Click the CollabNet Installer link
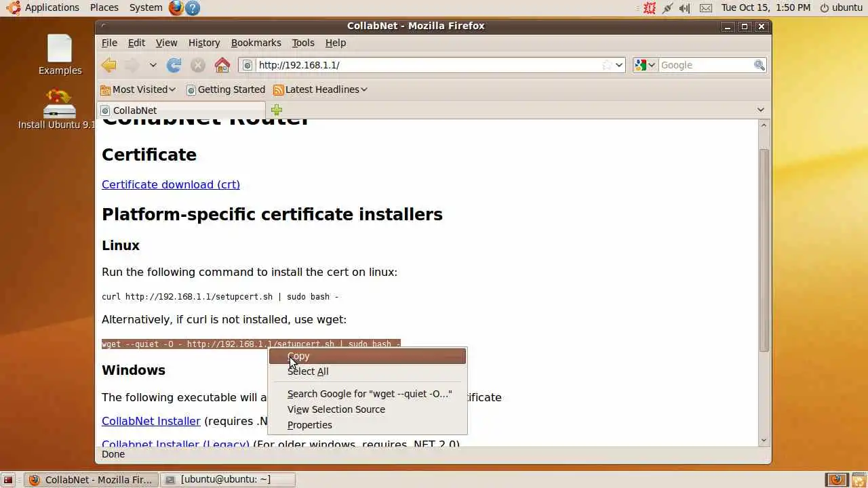The width and height of the screenshot is (868, 488). click(151, 421)
